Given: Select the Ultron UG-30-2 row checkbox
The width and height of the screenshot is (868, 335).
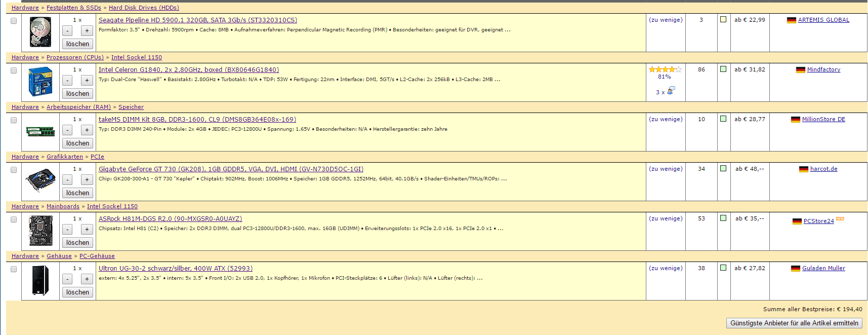Looking at the screenshot, I should pyautogui.click(x=14, y=269).
